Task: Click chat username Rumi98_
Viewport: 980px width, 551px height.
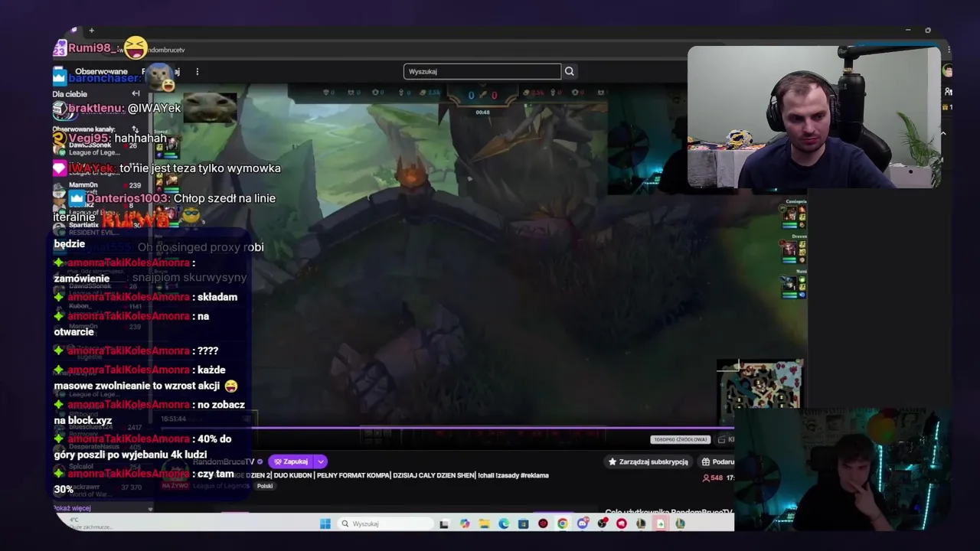Action: point(93,47)
